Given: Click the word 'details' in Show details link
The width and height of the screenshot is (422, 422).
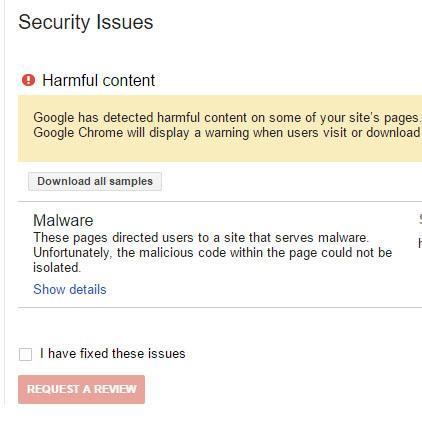Looking at the screenshot, I should 88,289.
